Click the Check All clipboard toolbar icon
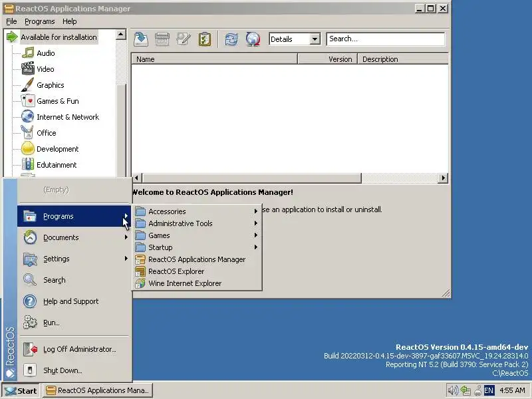 point(205,39)
